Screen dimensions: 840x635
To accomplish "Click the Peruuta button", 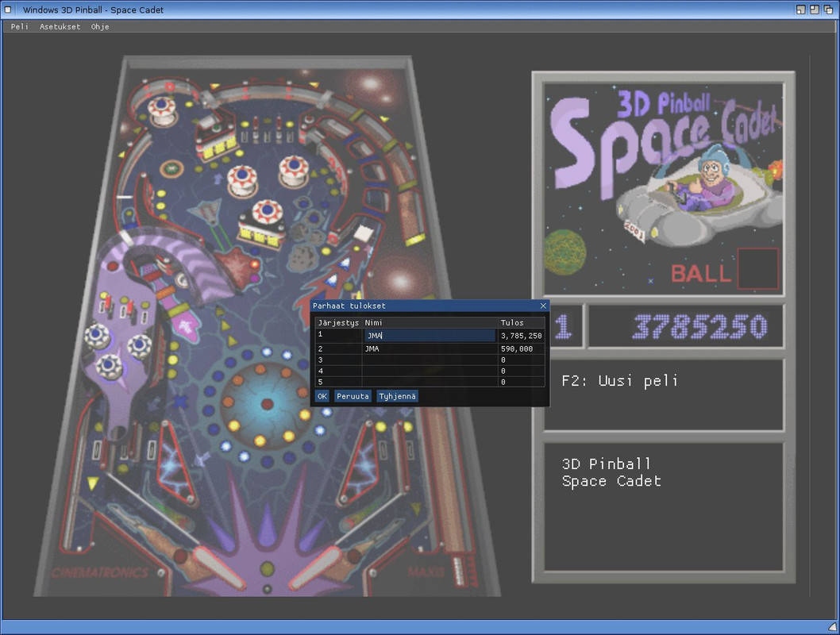I will 353,396.
